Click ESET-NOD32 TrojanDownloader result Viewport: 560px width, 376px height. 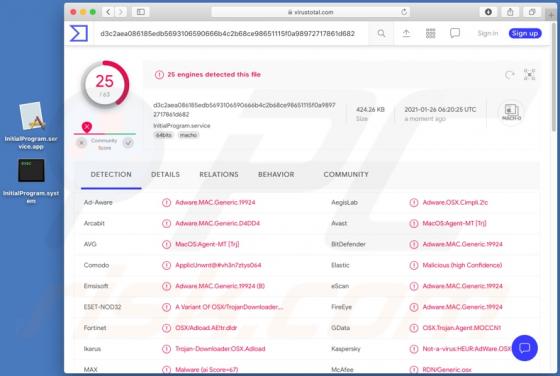click(229, 307)
